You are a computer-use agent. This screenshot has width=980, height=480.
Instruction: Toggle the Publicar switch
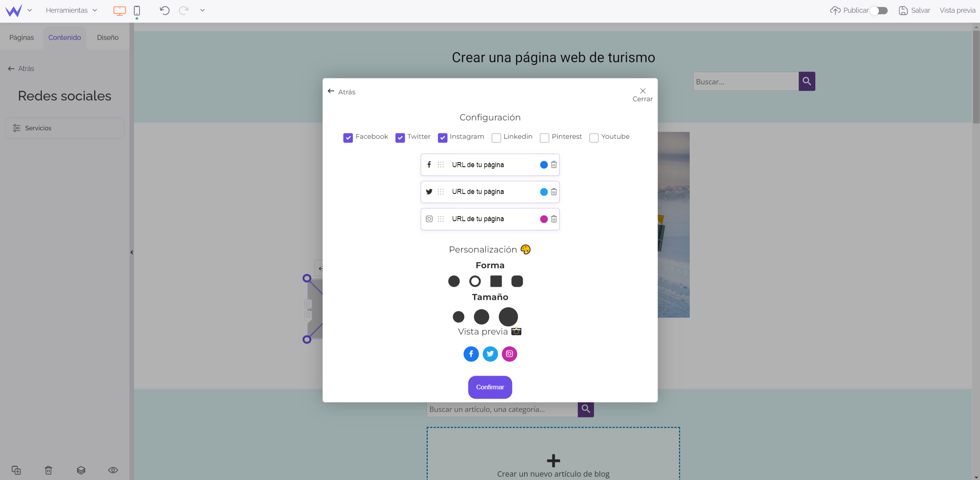click(x=879, y=10)
